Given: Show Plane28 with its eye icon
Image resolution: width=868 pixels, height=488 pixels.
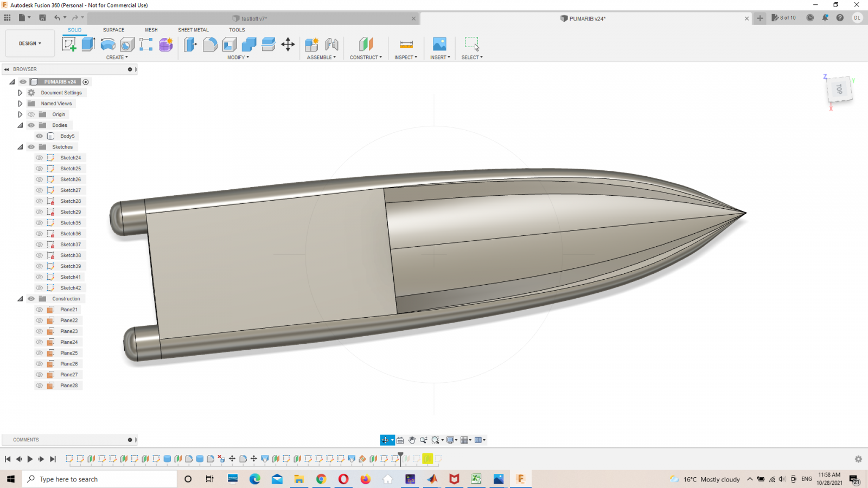Looking at the screenshot, I should (x=40, y=386).
